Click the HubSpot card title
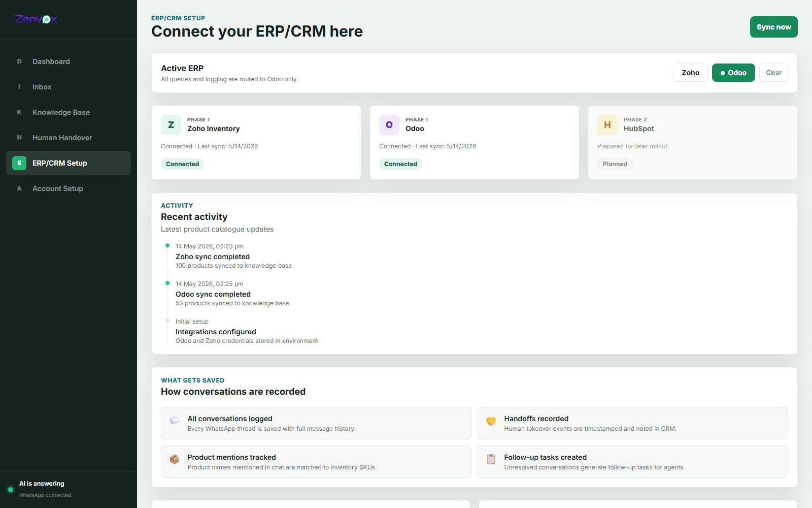This screenshot has width=812, height=508. pyautogui.click(x=639, y=129)
